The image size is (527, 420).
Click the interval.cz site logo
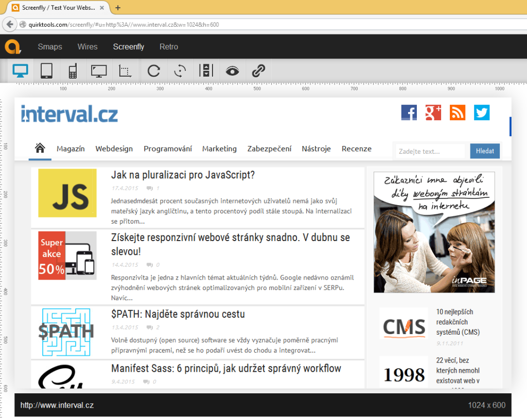69,114
